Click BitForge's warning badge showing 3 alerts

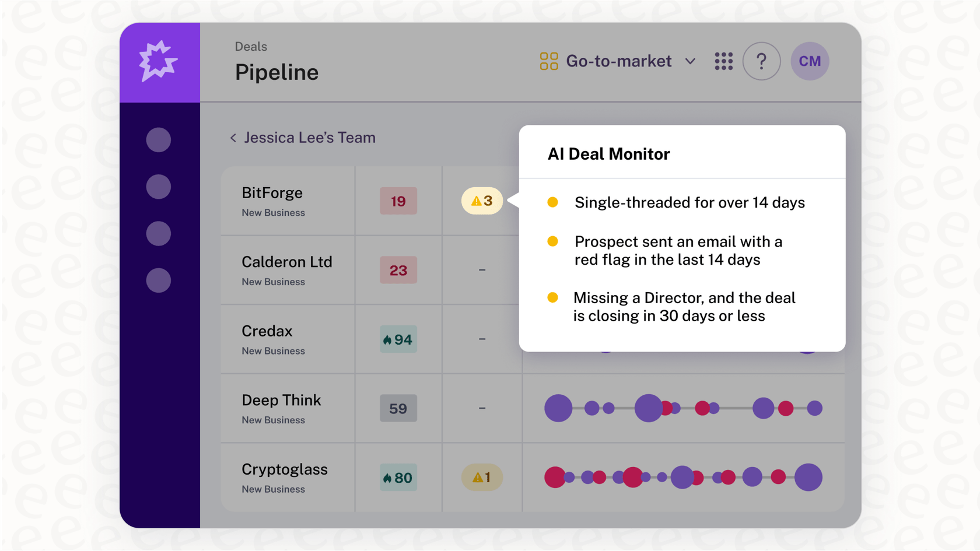[482, 201]
